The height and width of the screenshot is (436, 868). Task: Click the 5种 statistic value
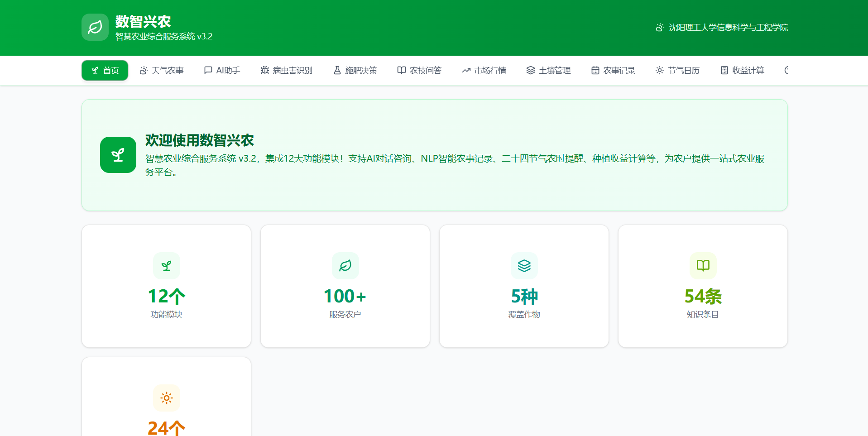point(524,296)
